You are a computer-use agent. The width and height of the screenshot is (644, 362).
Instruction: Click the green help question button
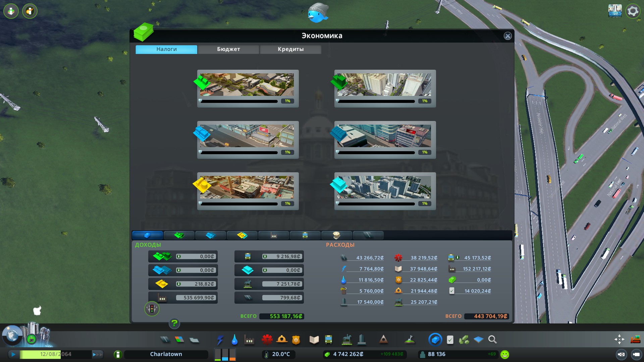click(174, 323)
